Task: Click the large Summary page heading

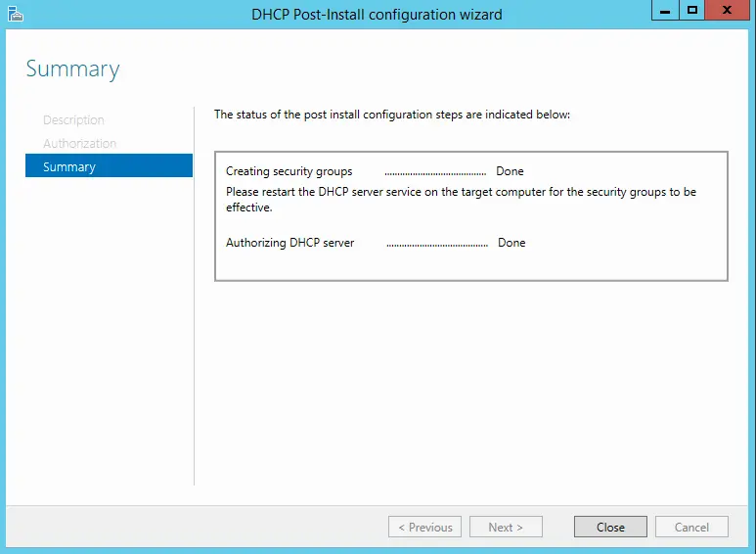Action: pyautogui.click(x=72, y=69)
